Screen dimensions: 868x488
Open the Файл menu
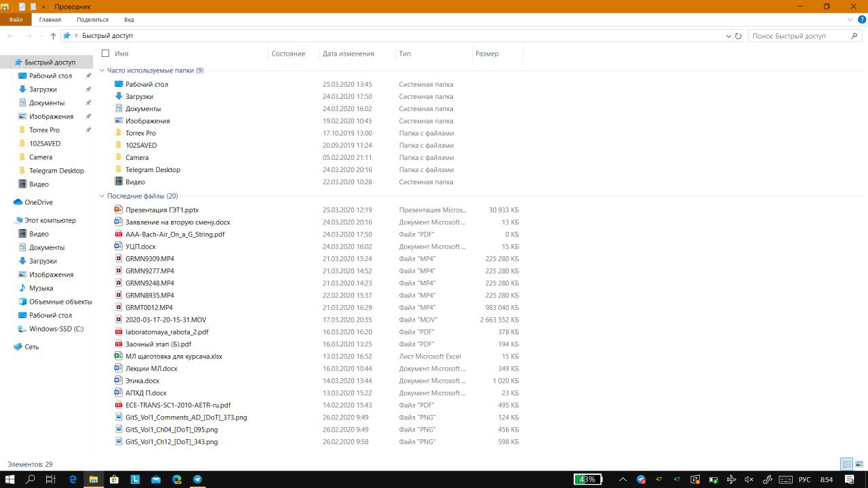click(16, 20)
